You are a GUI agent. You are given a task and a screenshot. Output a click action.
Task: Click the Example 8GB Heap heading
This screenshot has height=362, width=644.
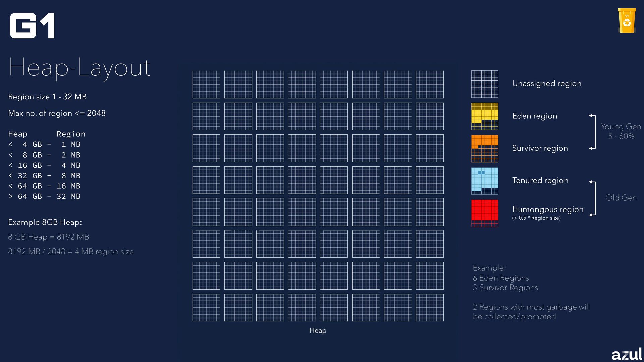tap(45, 222)
